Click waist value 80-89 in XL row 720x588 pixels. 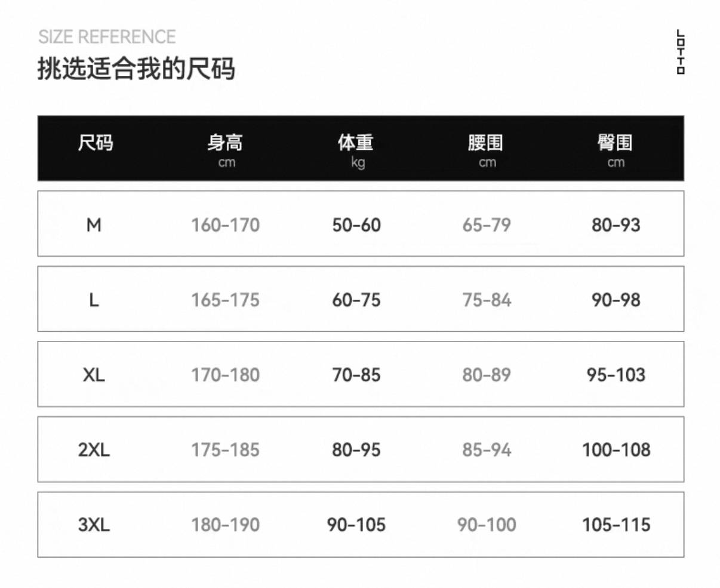click(487, 375)
